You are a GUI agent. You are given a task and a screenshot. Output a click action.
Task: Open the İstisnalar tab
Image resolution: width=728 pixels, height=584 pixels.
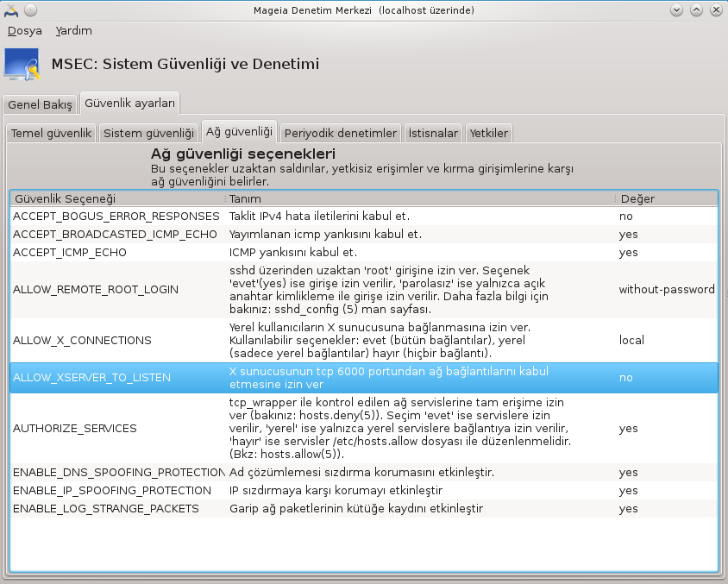click(x=433, y=133)
